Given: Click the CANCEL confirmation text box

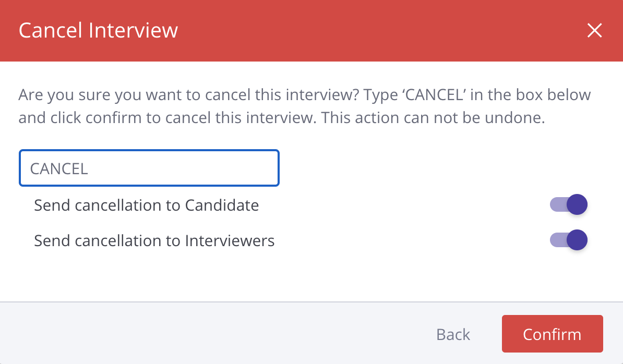Looking at the screenshot, I should [149, 168].
